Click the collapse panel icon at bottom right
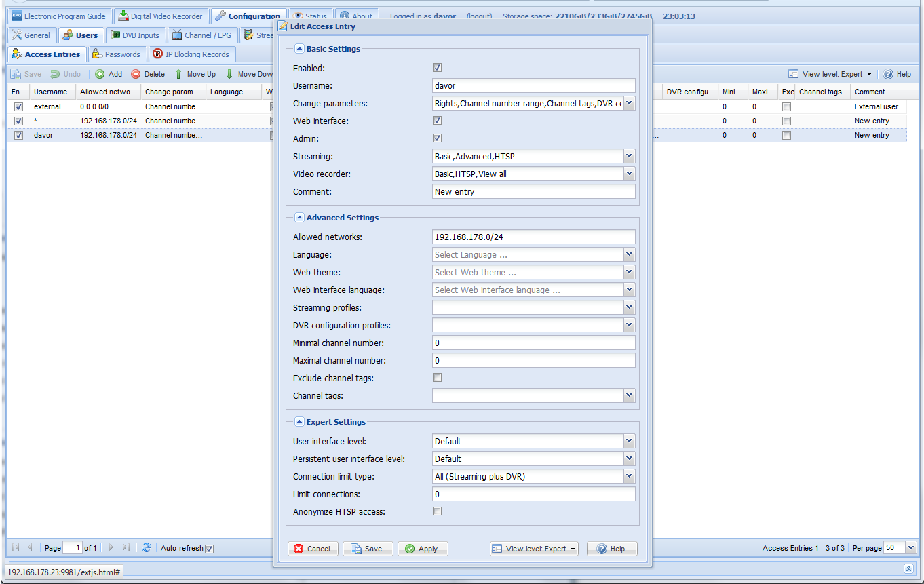 point(909,568)
